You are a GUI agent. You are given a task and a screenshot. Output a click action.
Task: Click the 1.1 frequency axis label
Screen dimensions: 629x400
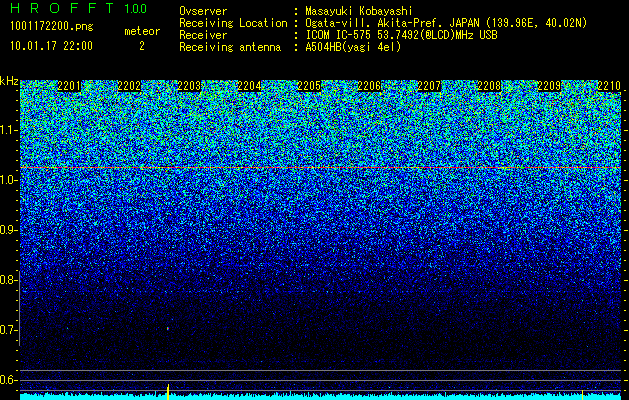(9, 131)
